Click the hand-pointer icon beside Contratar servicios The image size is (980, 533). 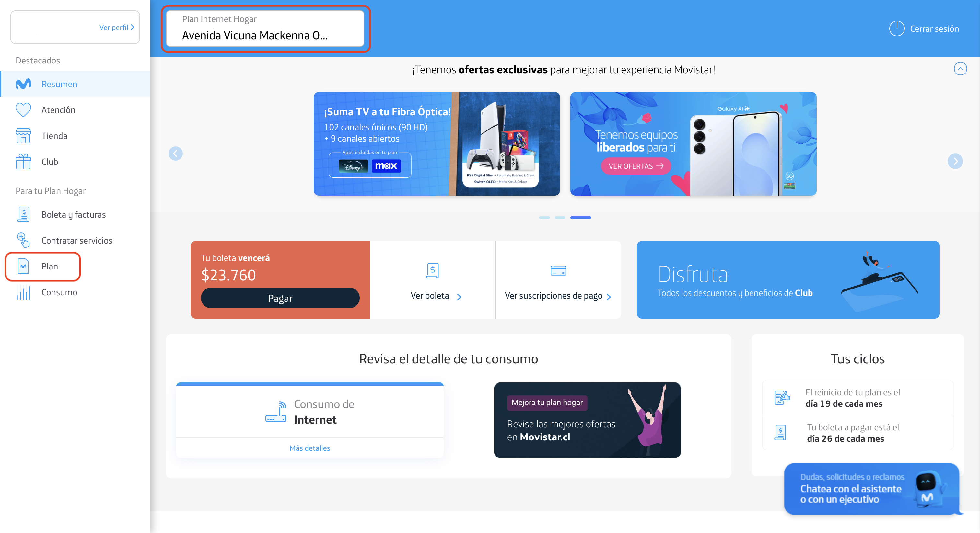click(x=23, y=240)
